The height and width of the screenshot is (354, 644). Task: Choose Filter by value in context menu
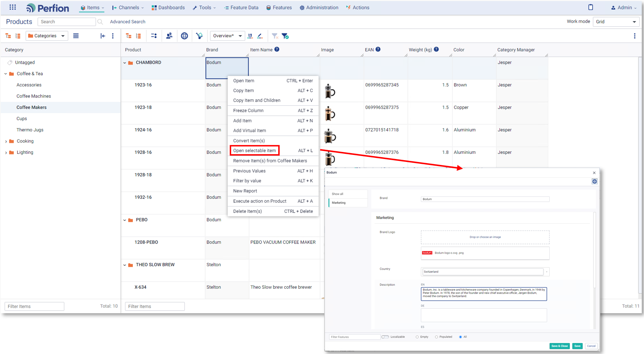coord(273,181)
